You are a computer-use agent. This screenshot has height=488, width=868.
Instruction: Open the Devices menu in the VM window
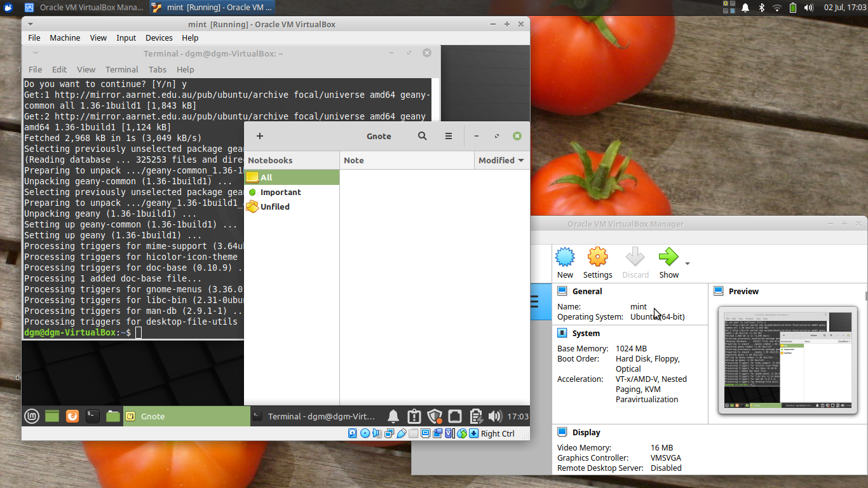pyautogui.click(x=158, y=37)
